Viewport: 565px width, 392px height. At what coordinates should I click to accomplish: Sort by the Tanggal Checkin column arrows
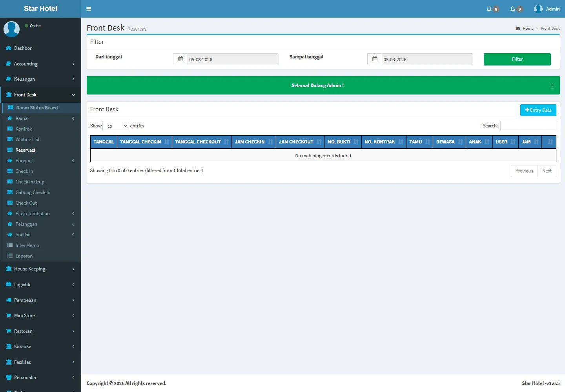[167, 142]
